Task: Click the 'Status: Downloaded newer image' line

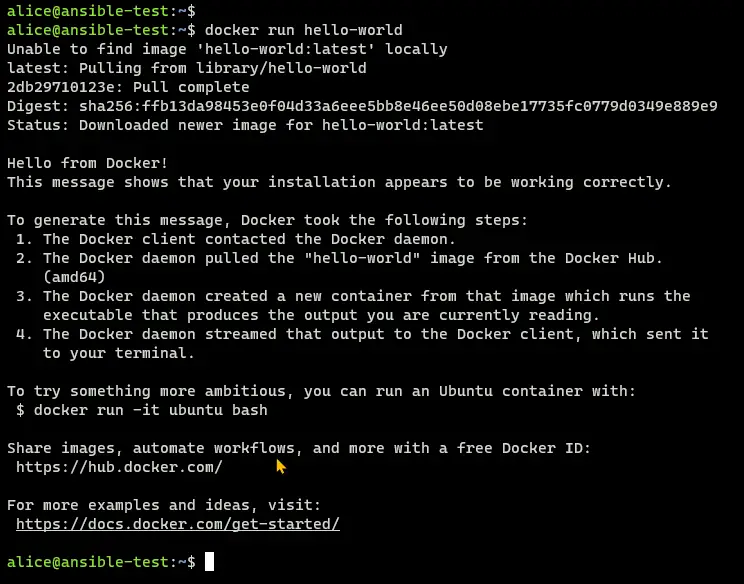Action: 245,125
